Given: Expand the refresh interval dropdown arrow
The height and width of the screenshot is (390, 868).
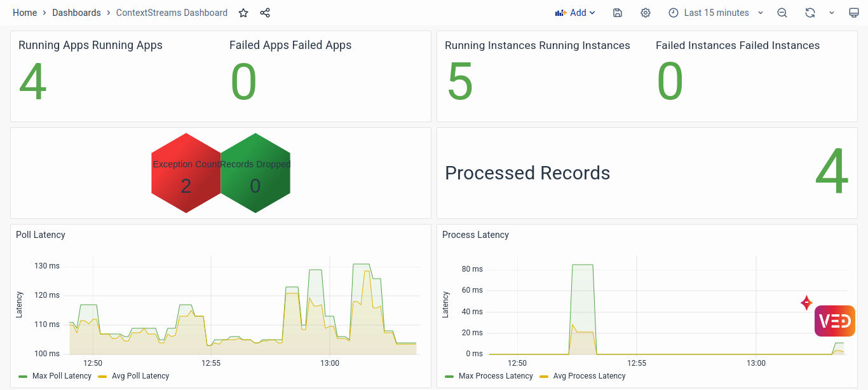Looking at the screenshot, I should tap(832, 13).
